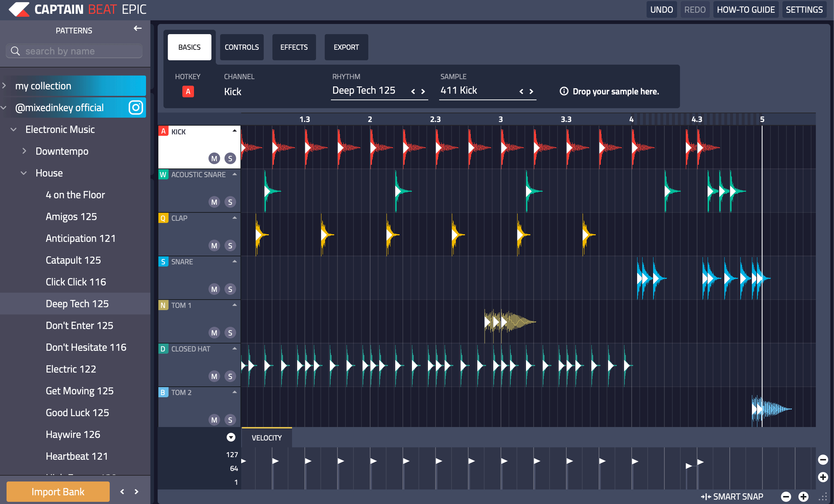This screenshot has width=834, height=504.
Task: Click first kick velocity handle
Action: (244, 461)
